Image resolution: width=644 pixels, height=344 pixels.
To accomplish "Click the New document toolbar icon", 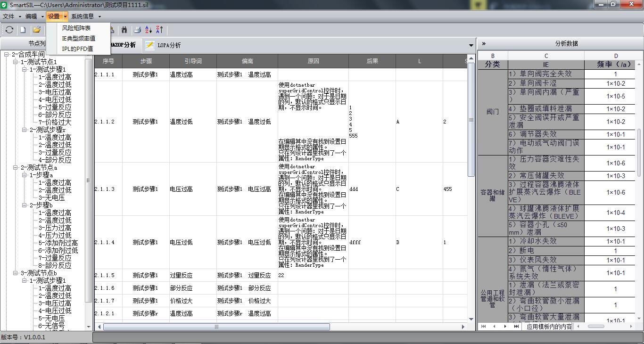I will point(23,30).
